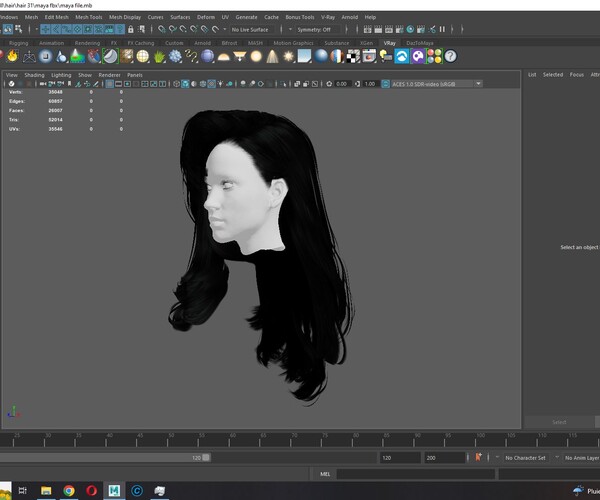Click the Attribute Editor Selected menu

[553, 75]
